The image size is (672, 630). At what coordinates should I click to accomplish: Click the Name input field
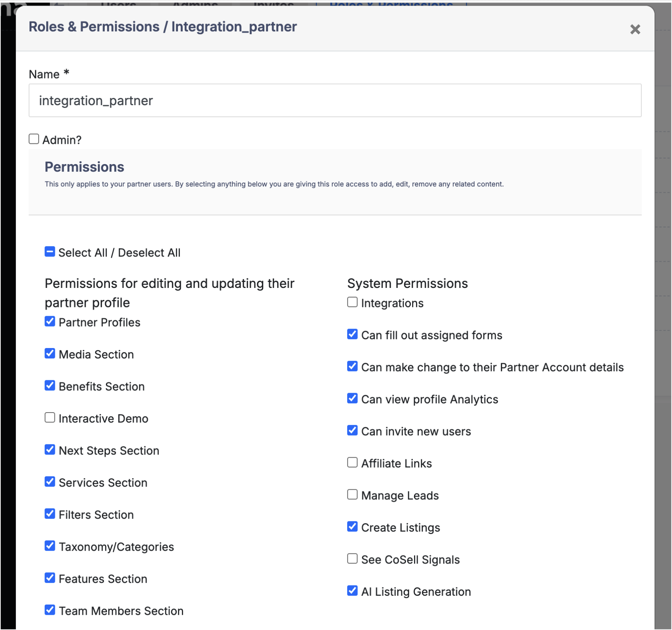[335, 100]
